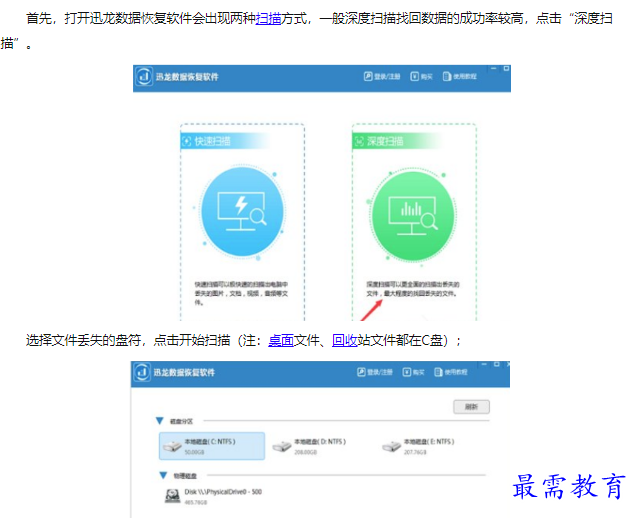634x518 pixels.
Task: Click the app logo in scan-mode window title
Action: tap(144, 76)
